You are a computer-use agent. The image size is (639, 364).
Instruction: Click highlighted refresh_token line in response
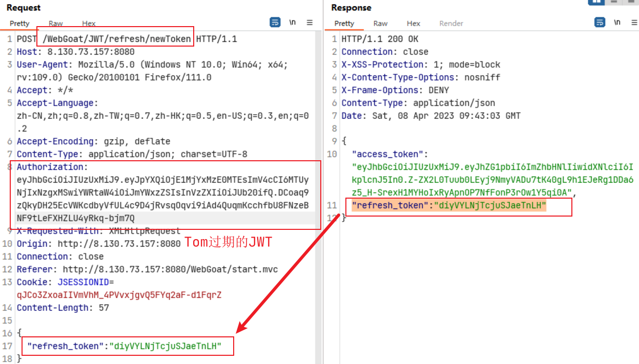click(449, 206)
